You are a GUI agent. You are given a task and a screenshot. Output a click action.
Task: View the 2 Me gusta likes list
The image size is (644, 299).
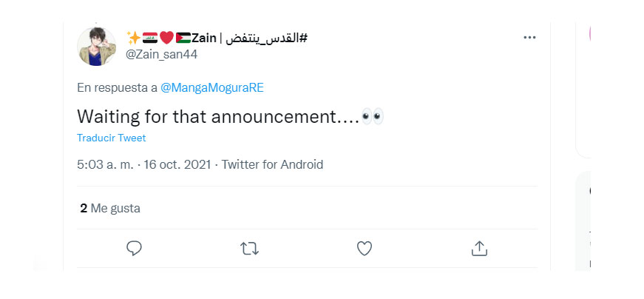(110, 209)
